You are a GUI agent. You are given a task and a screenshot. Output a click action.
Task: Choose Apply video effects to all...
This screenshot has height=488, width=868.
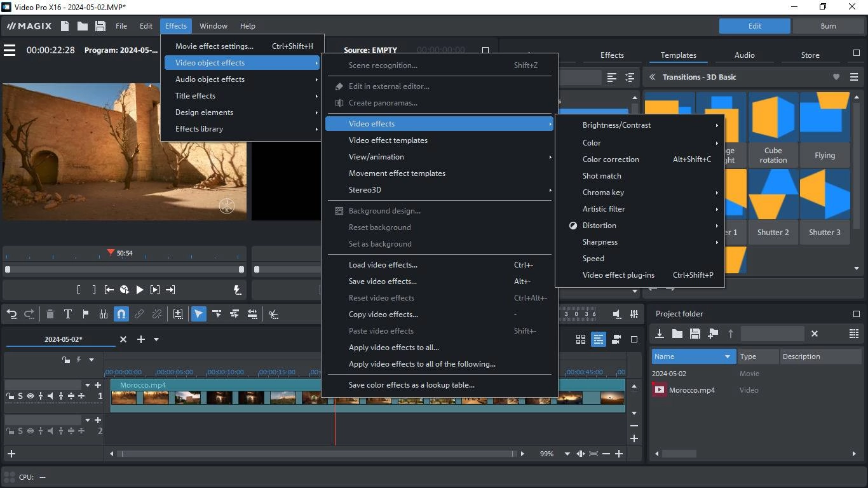[439, 348]
